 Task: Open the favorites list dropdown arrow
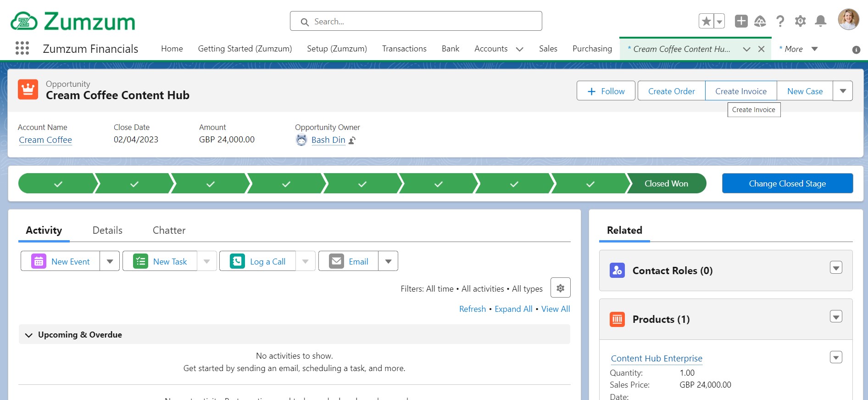[x=719, y=21]
